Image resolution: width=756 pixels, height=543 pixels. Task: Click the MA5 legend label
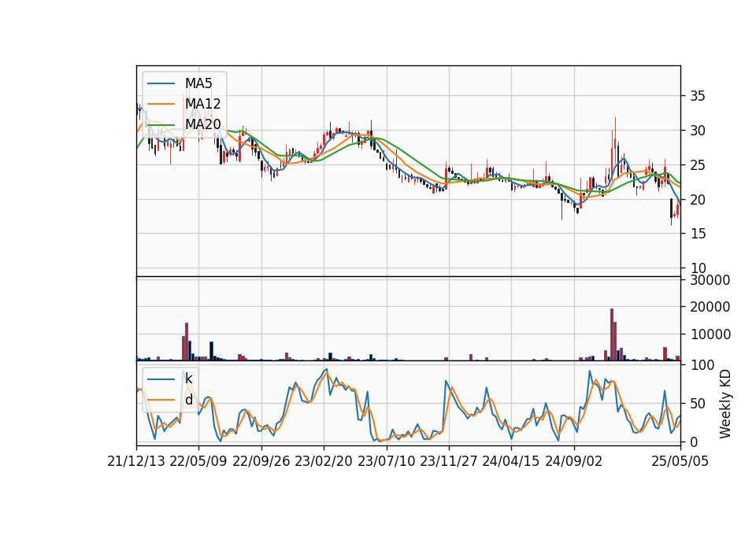click(198, 83)
